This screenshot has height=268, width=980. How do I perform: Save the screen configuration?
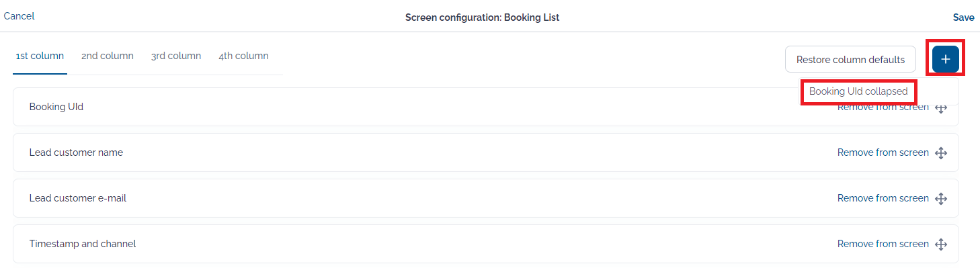point(963,17)
